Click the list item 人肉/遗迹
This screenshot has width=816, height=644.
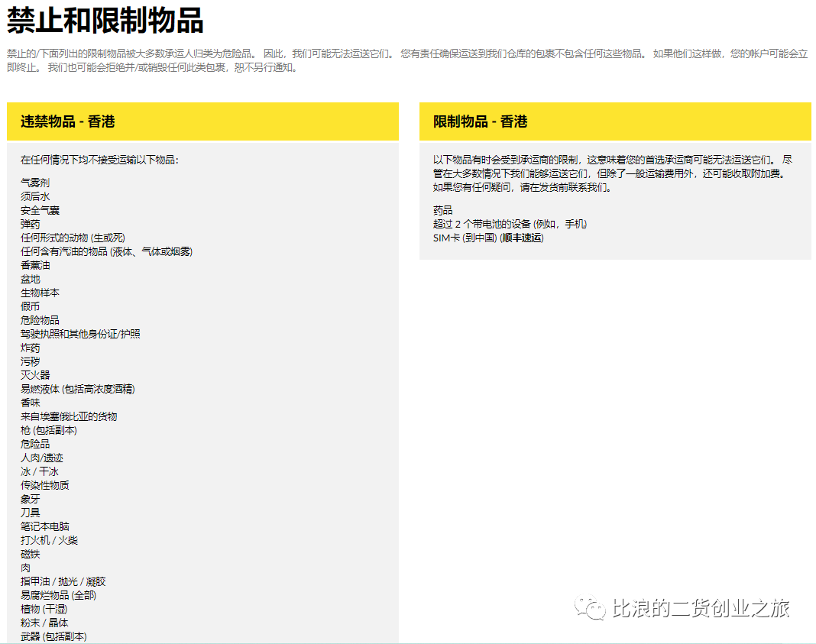42,458
